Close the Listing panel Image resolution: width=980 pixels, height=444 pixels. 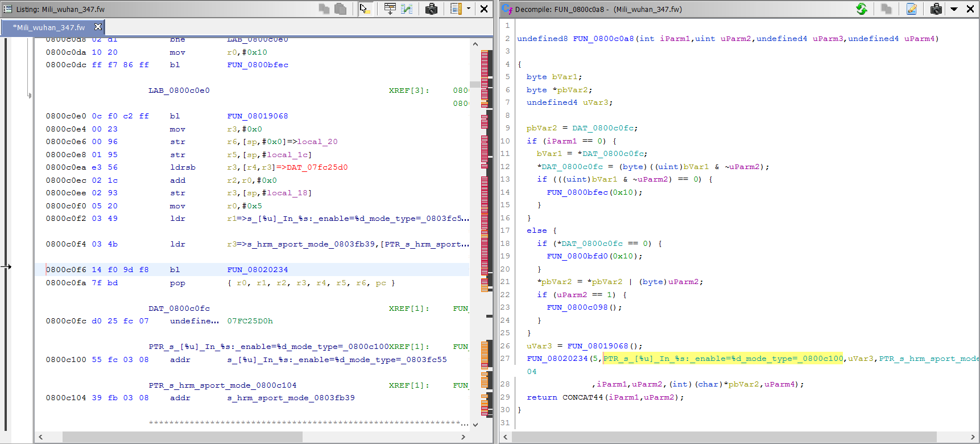click(x=484, y=9)
